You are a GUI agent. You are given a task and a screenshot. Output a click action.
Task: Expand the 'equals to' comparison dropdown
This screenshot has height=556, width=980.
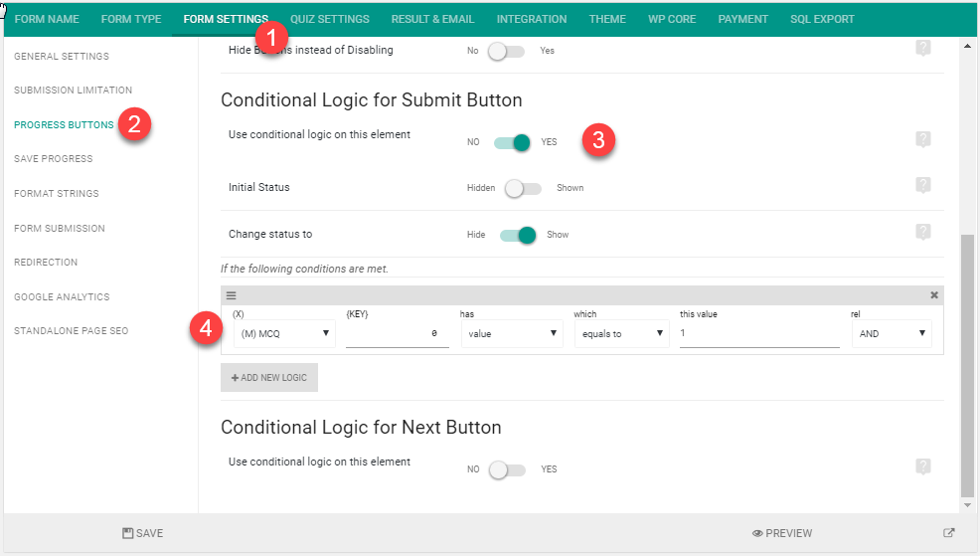[621, 334]
